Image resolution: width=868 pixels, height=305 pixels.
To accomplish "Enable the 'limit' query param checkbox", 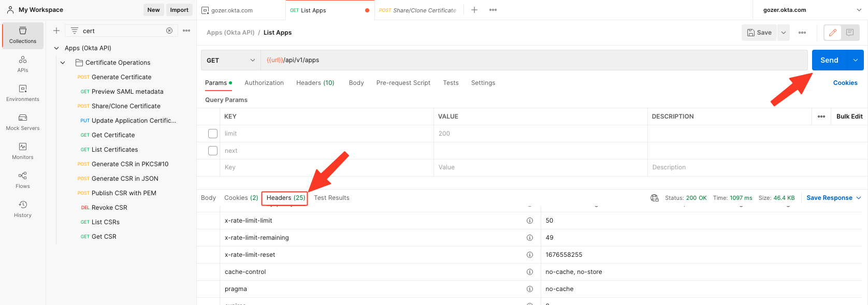I will (213, 134).
